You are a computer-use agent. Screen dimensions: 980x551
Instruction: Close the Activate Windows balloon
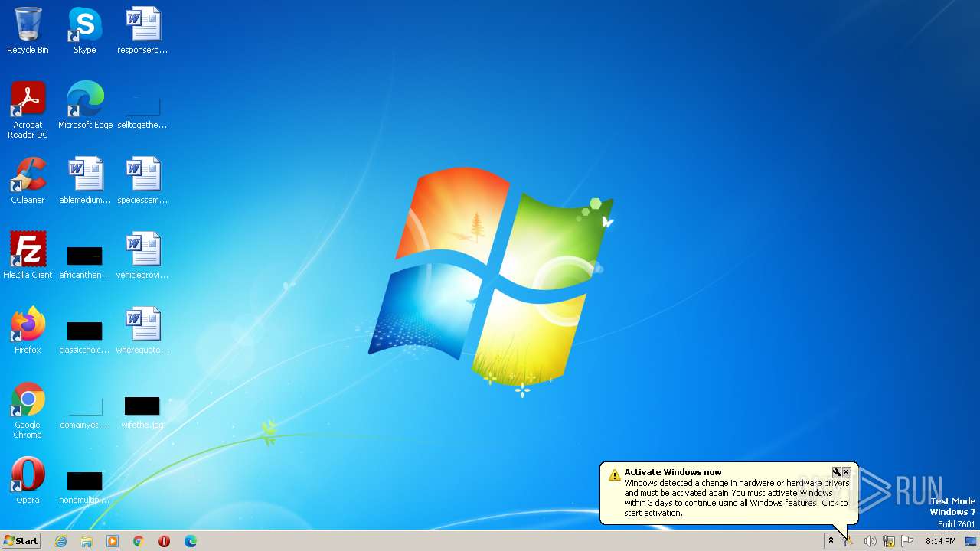coord(846,472)
